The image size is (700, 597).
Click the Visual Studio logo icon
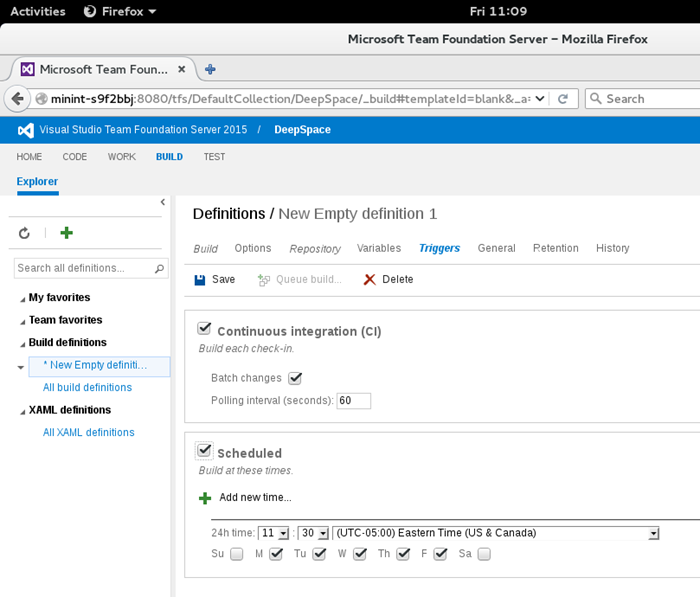click(x=25, y=130)
